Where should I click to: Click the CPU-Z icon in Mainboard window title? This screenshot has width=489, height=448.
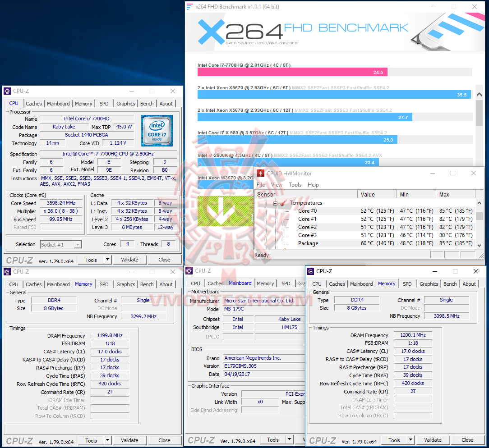pos(189,271)
